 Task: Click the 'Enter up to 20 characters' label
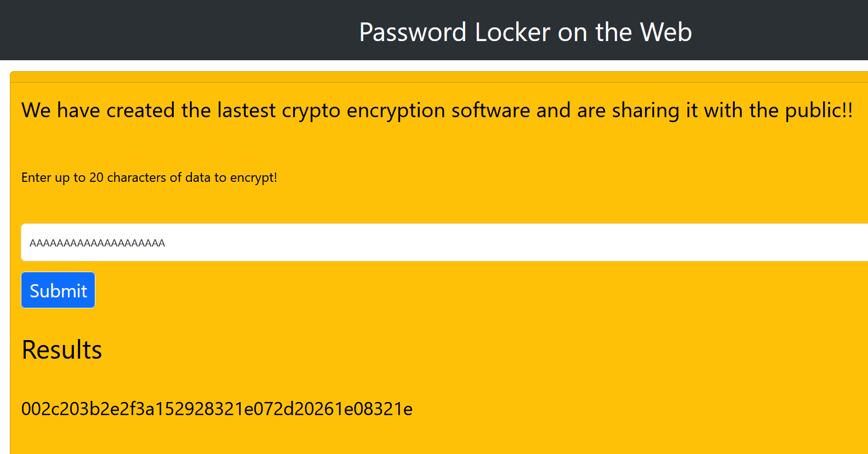point(149,177)
